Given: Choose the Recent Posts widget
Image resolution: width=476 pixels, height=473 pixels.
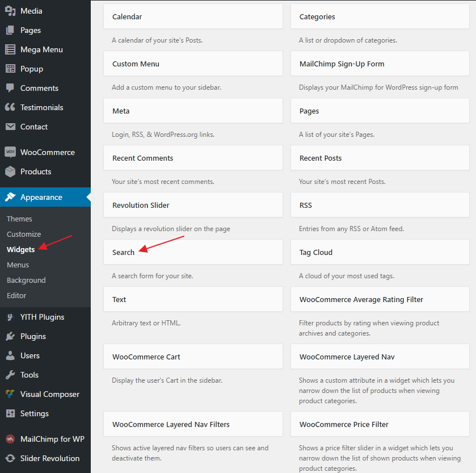Looking at the screenshot, I should click(x=380, y=158).
